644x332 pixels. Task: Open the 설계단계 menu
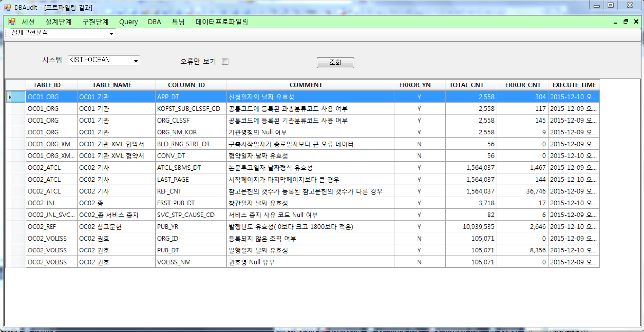tap(58, 22)
